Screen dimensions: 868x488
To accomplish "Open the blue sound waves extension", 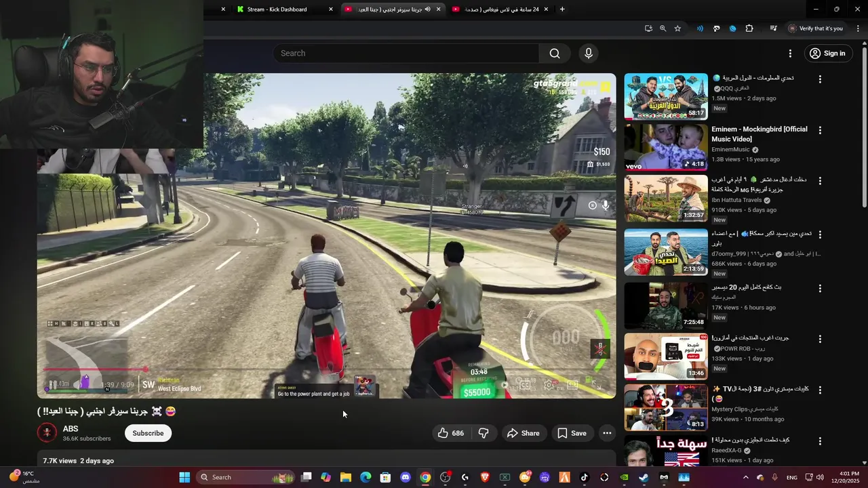I will click(x=700, y=28).
